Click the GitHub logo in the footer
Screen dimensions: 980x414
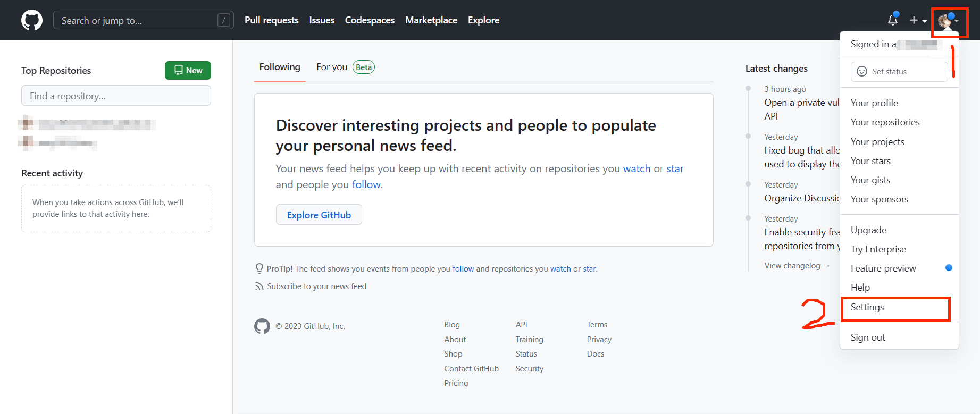coord(262,326)
